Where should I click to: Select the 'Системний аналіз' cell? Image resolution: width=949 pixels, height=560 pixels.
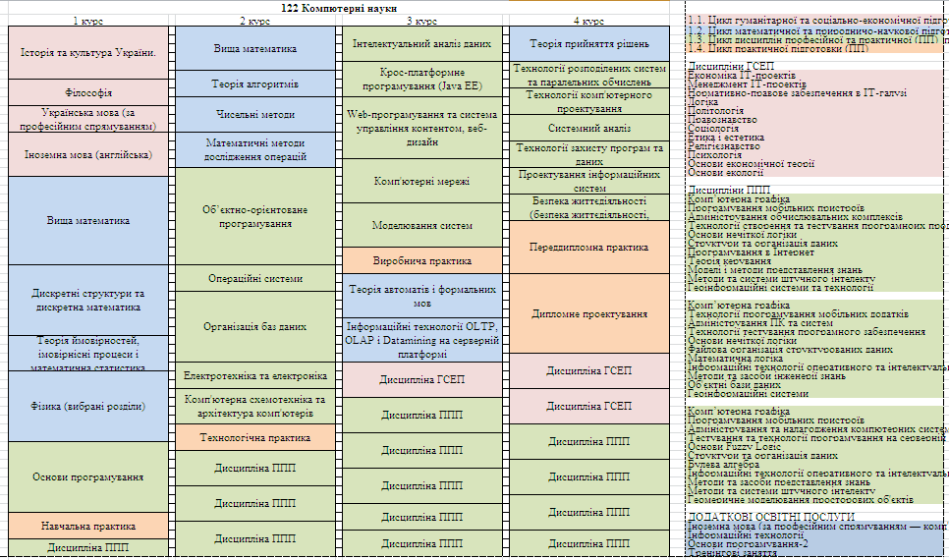click(588, 128)
